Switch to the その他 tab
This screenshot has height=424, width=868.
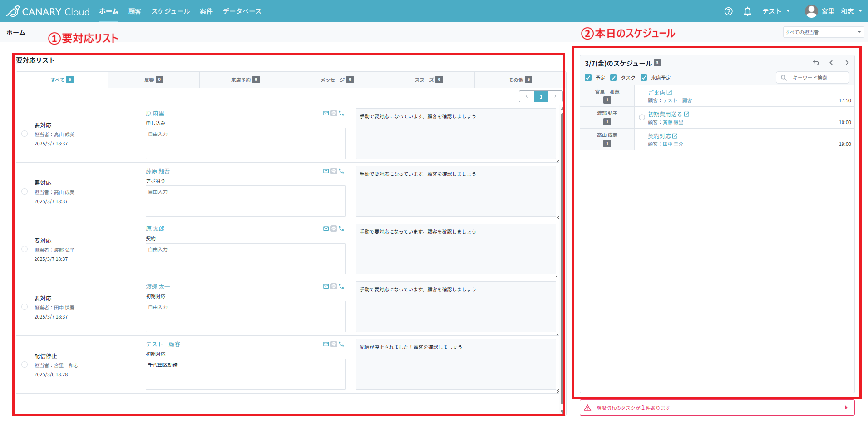click(520, 80)
